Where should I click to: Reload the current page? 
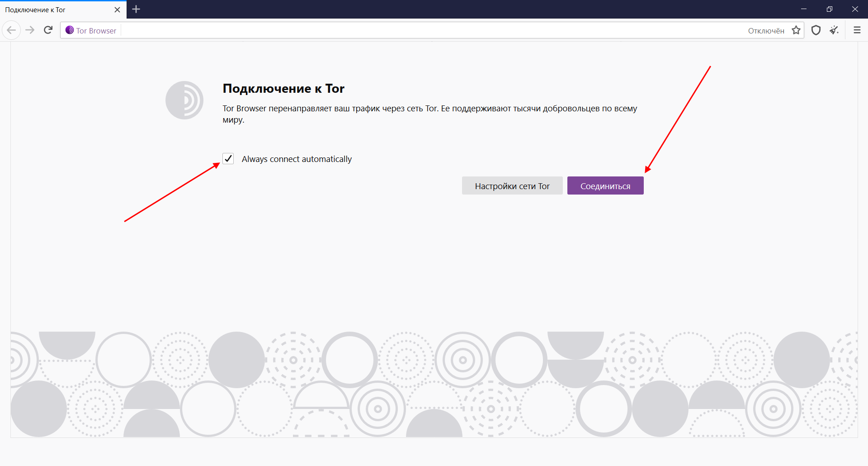pos(48,30)
